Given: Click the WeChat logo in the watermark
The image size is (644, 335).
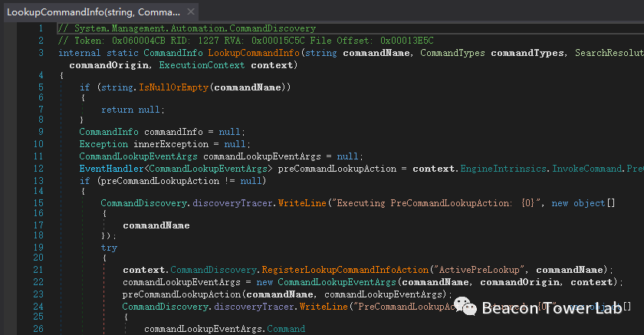Looking at the screenshot, I should (x=465, y=307).
